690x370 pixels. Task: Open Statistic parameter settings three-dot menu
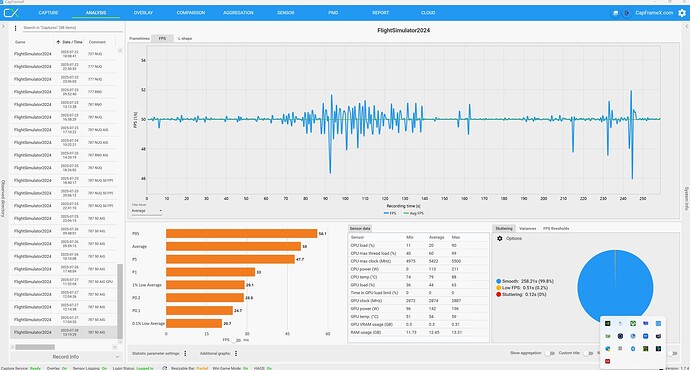[185, 353]
